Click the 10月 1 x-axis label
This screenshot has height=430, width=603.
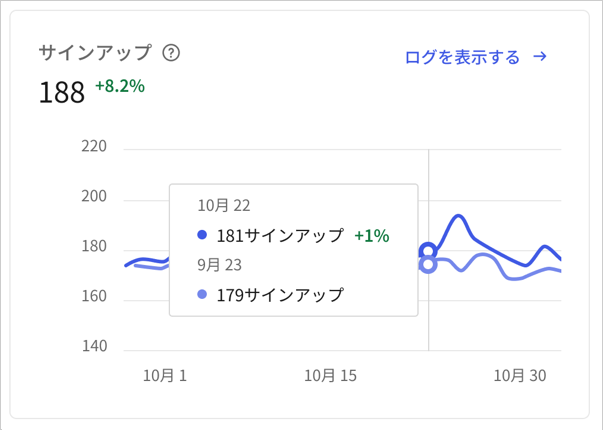[x=165, y=375]
